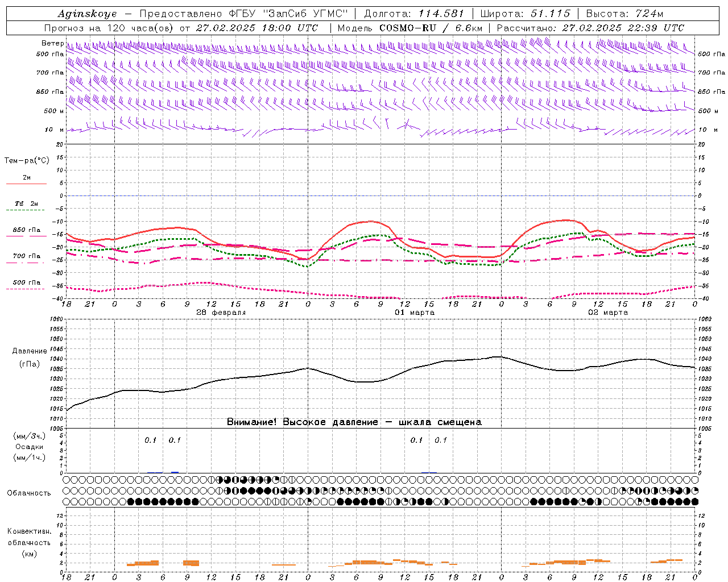Viewport: 728px width, 582px height.
Task: Click the Рассчитано: 27.02.2025 22:39 UTC text
Action: 590,28
